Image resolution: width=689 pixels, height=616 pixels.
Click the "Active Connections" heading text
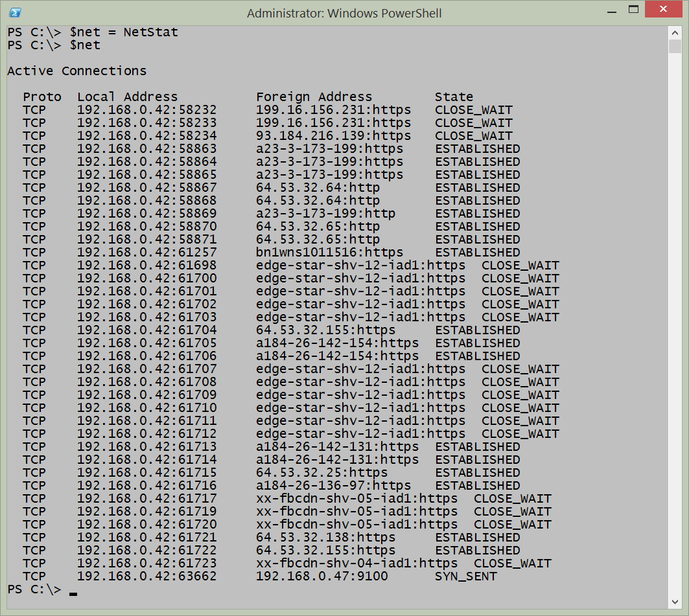tap(77, 71)
